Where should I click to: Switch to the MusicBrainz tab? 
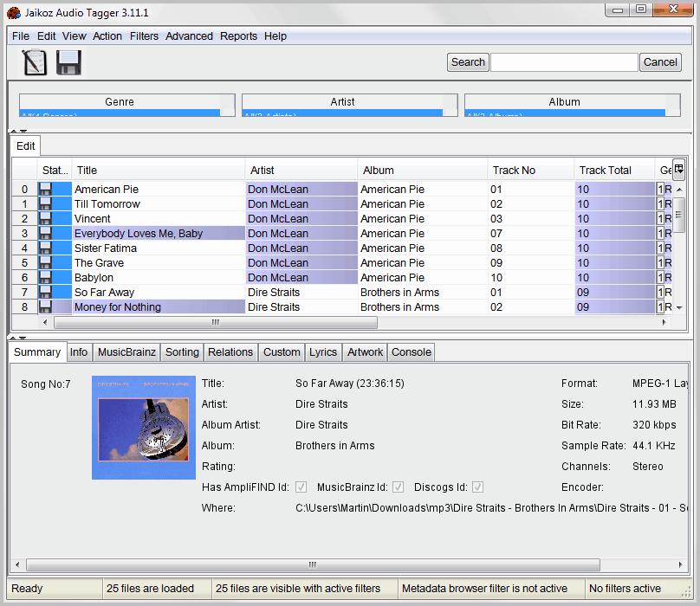[x=129, y=352]
